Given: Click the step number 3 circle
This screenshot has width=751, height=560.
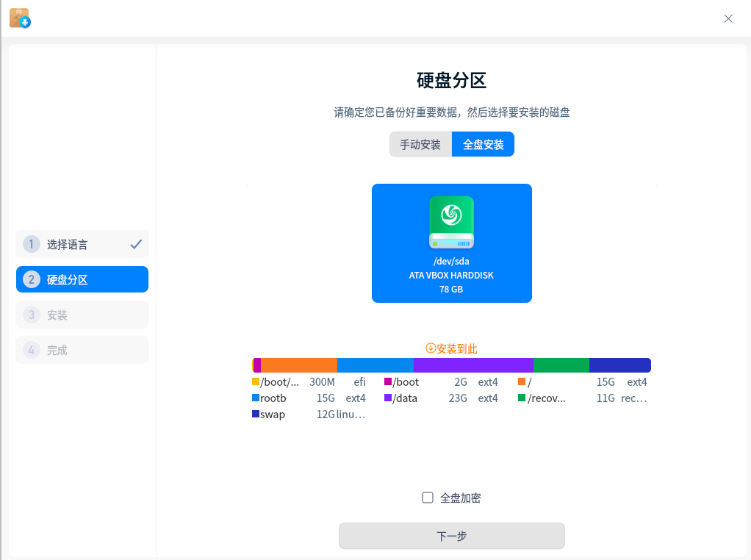Looking at the screenshot, I should point(31,315).
